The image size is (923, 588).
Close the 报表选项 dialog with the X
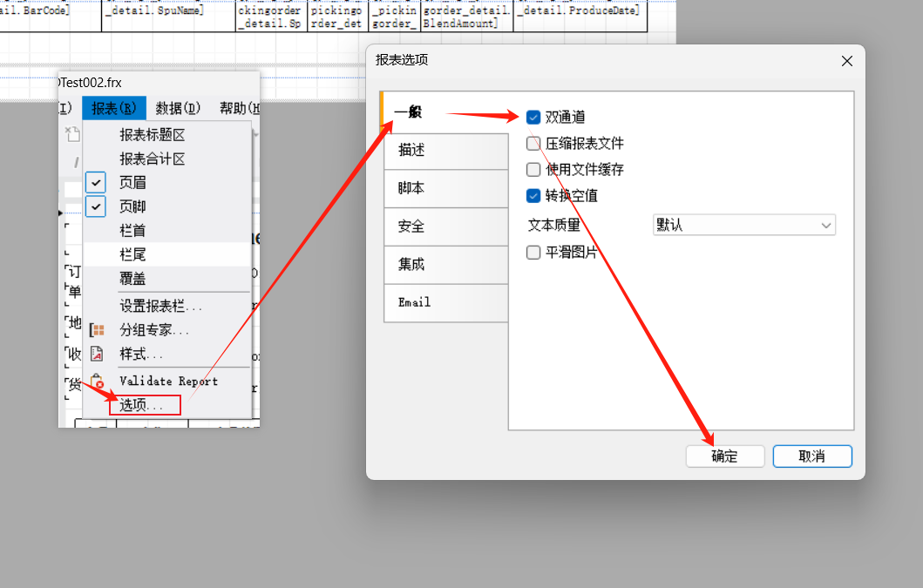(x=845, y=61)
